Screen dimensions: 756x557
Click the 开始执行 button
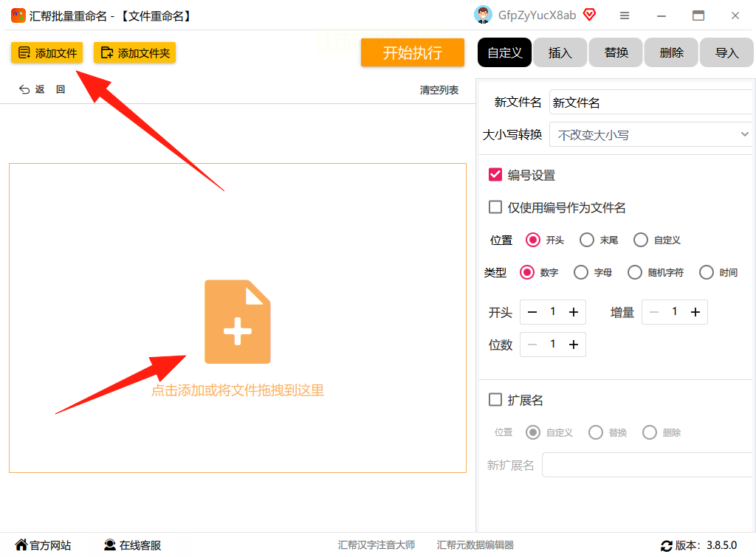tap(412, 52)
